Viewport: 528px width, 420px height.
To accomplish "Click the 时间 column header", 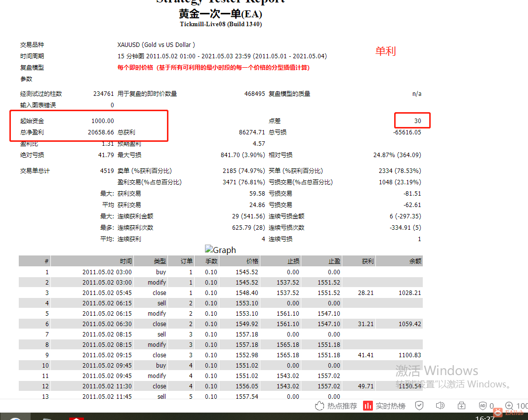I will pyautogui.click(x=126, y=261).
